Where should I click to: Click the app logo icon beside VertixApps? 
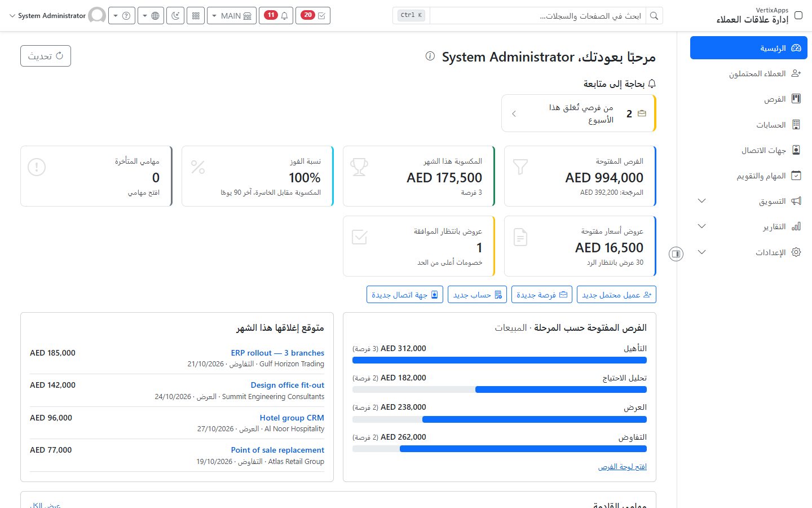pos(798,15)
